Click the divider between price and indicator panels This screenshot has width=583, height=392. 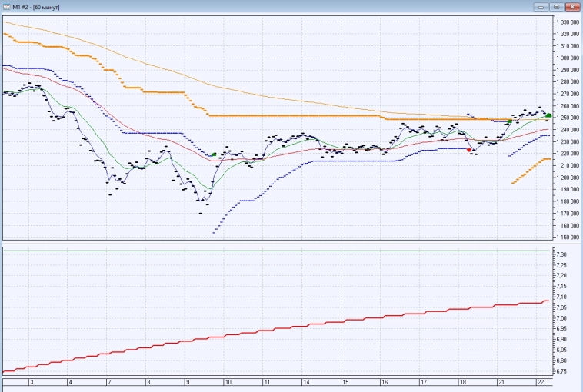coord(277,244)
